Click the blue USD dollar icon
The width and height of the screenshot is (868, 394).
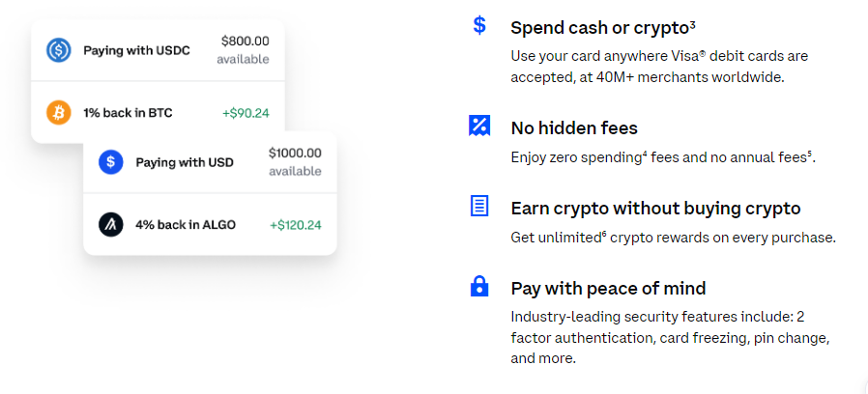(x=111, y=162)
